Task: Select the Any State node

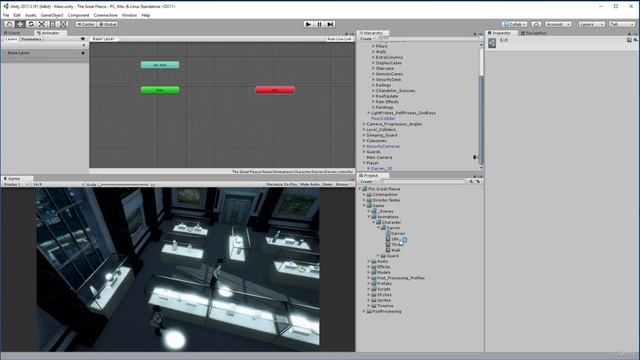Action: (160, 65)
